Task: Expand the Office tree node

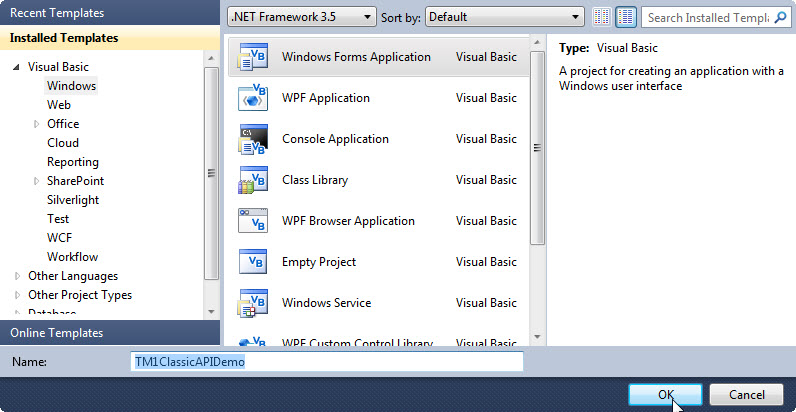Action: [x=37, y=124]
